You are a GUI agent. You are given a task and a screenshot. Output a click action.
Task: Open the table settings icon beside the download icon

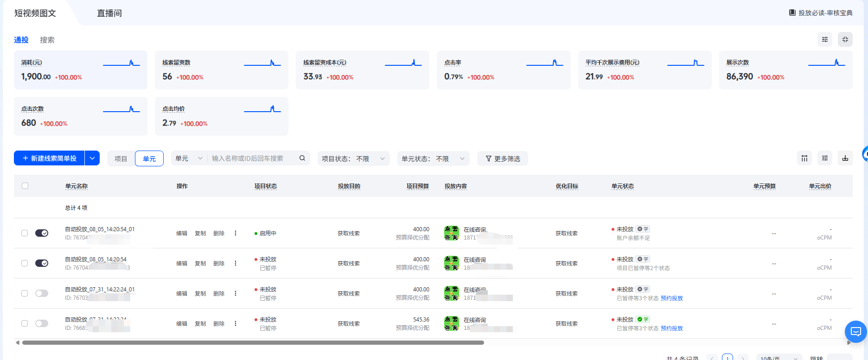click(x=825, y=158)
